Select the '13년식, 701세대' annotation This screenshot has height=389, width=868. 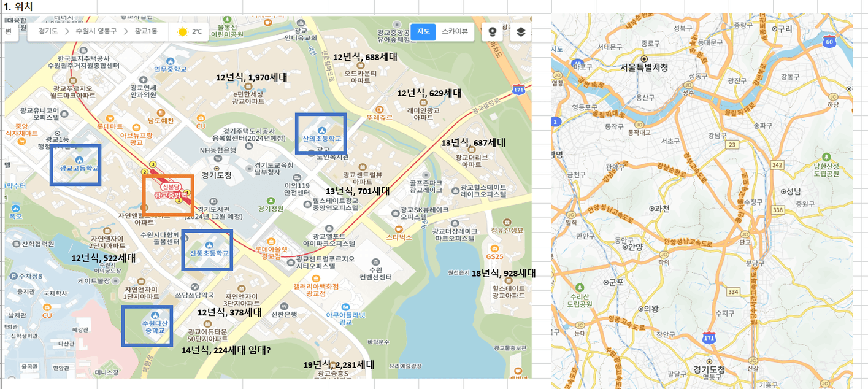tap(357, 191)
